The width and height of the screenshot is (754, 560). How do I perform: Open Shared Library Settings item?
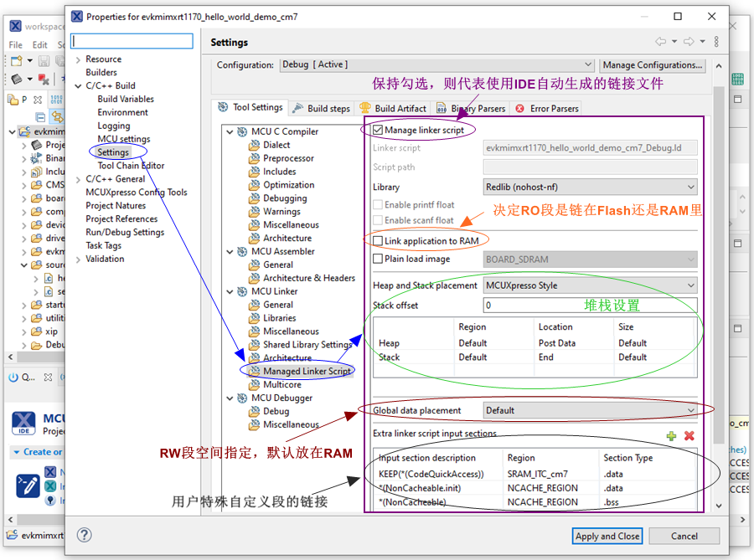point(307,345)
